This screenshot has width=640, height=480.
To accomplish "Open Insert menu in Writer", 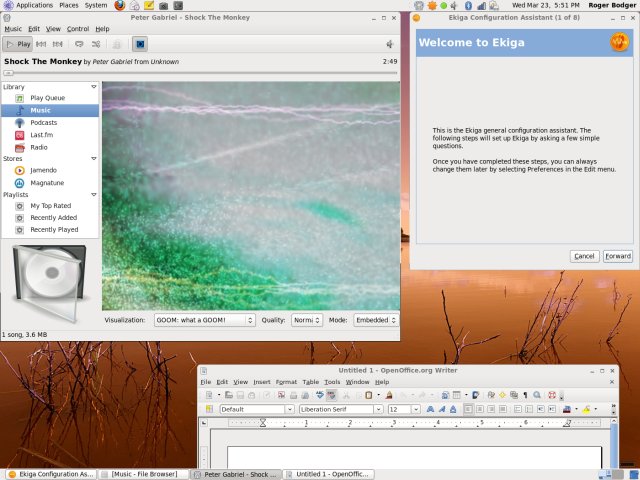I will [x=262, y=382].
